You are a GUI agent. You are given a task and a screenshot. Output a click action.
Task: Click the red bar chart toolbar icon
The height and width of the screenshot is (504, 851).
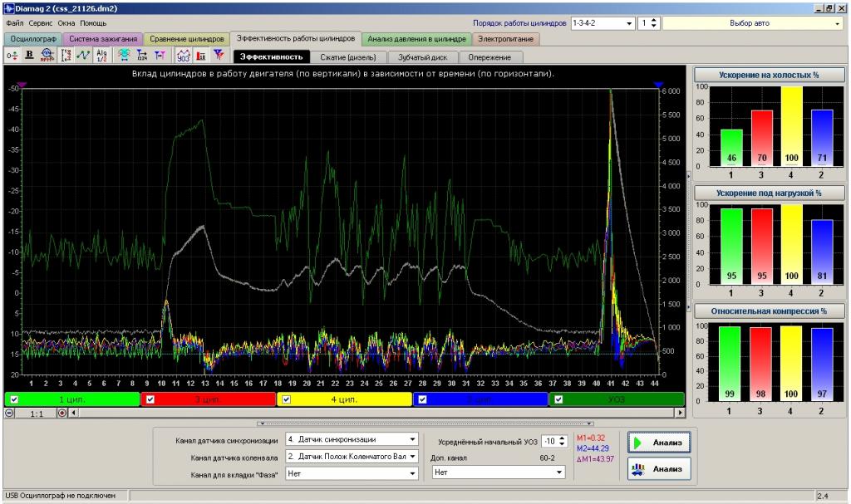[201, 56]
